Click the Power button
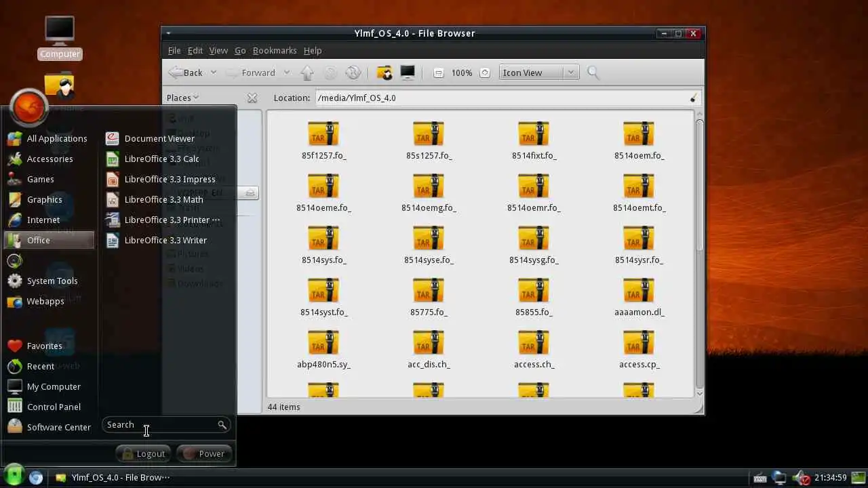 point(204,453)
